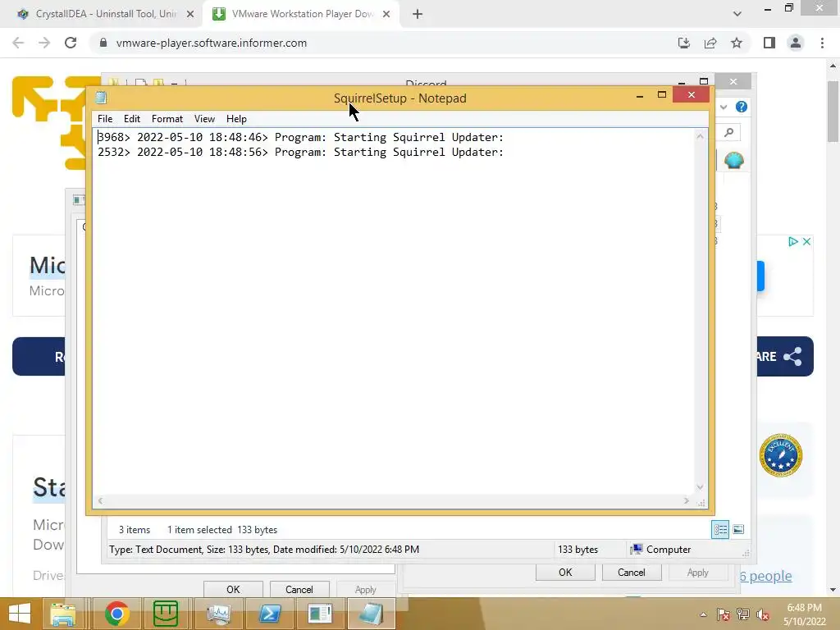
Task: Open the green monitor app on taskbar
Action: click(x=166, y=614)
